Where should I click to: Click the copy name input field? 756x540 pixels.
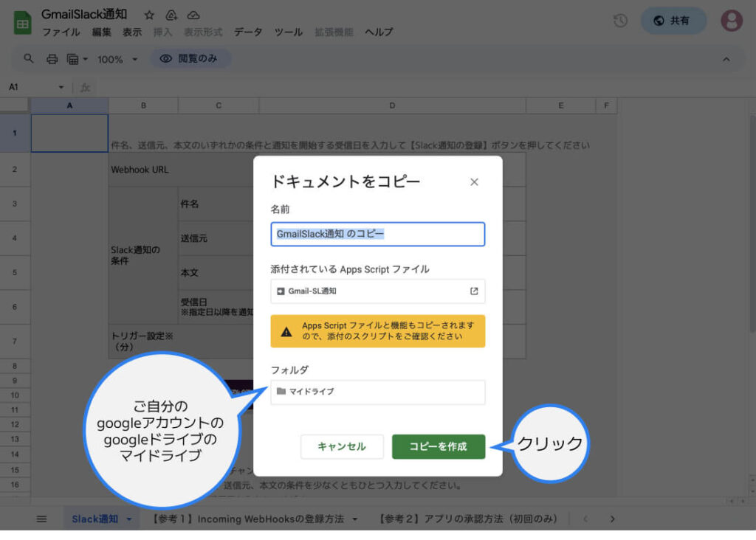377,234
